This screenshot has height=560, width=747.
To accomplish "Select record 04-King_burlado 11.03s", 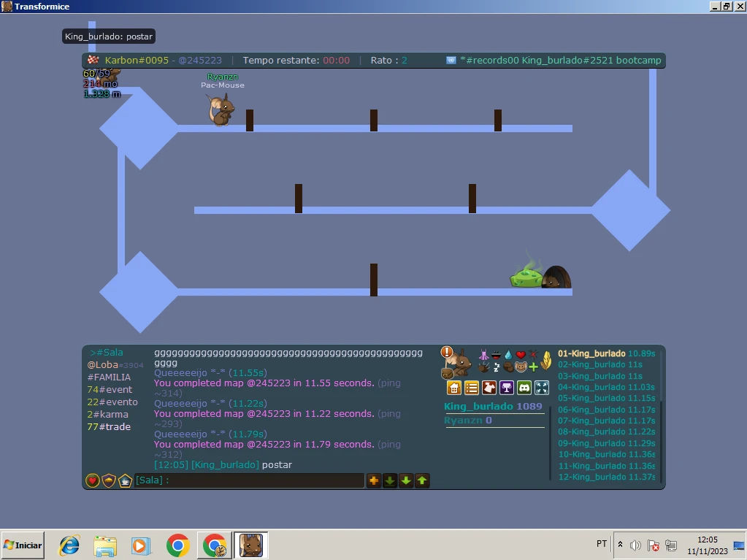I will pos(607,387).
